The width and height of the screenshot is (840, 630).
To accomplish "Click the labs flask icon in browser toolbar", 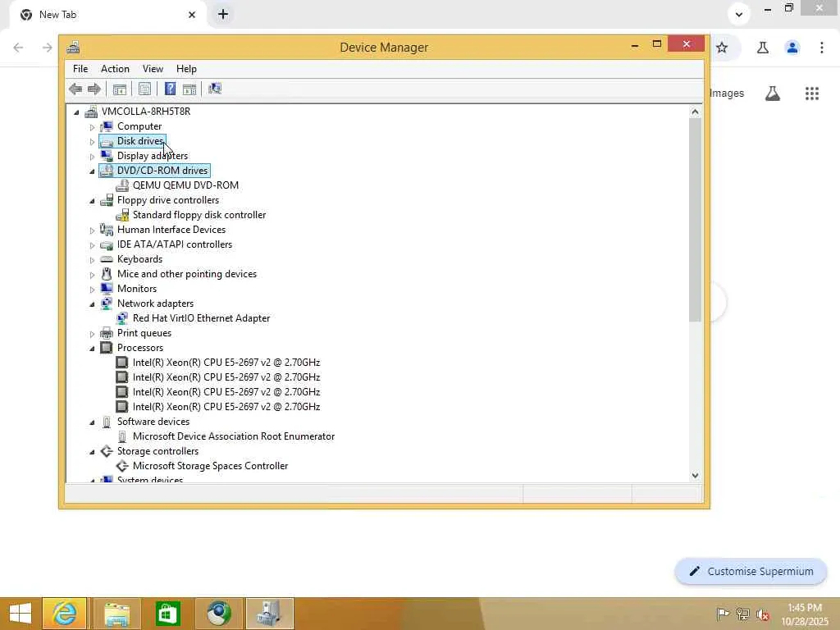I will click(x=762, y=48).
